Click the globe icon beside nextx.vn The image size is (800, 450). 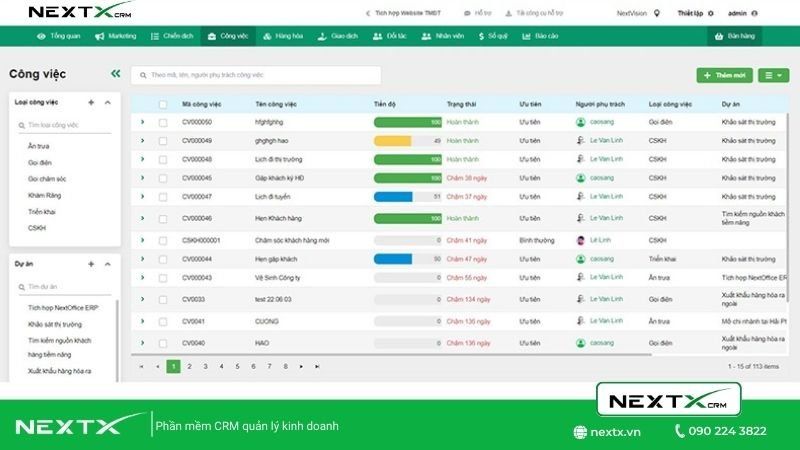tap(580, 432)
